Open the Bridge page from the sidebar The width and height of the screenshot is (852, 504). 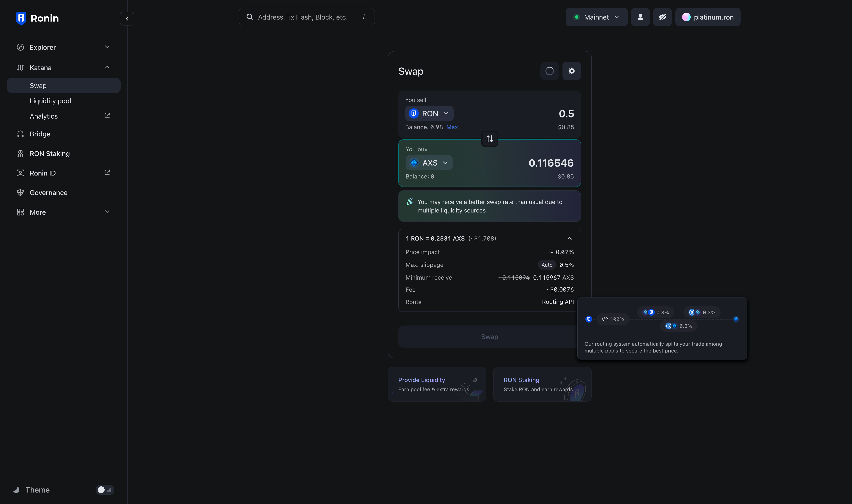(39, 134)
